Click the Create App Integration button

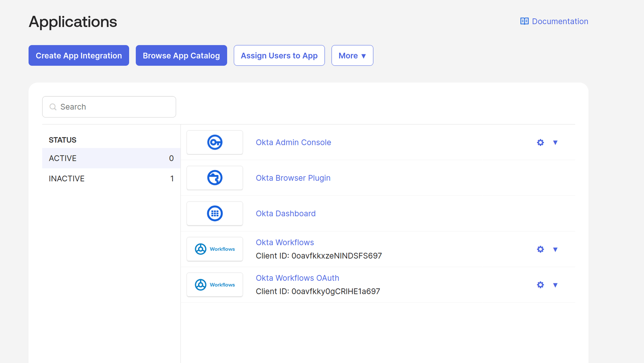(78, 55)
